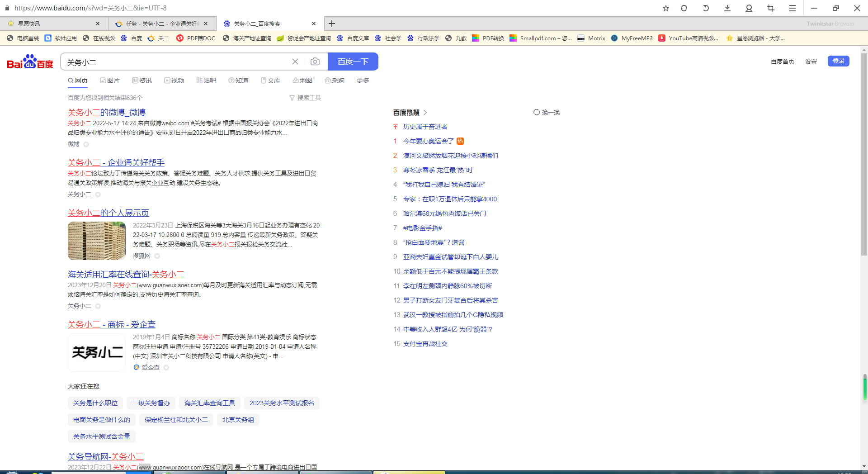
Task: Select the 资讯 search category
Action: click(x=142, y=81)
